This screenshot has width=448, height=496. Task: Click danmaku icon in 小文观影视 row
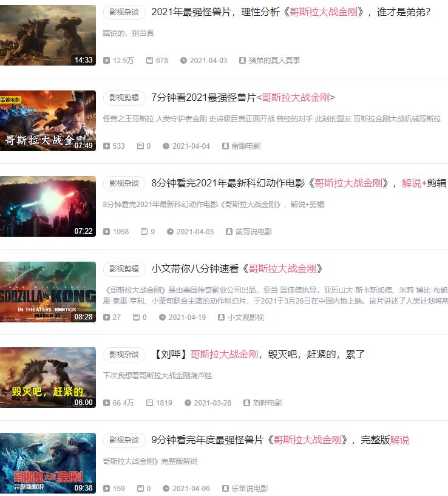[x=136, y=317]
